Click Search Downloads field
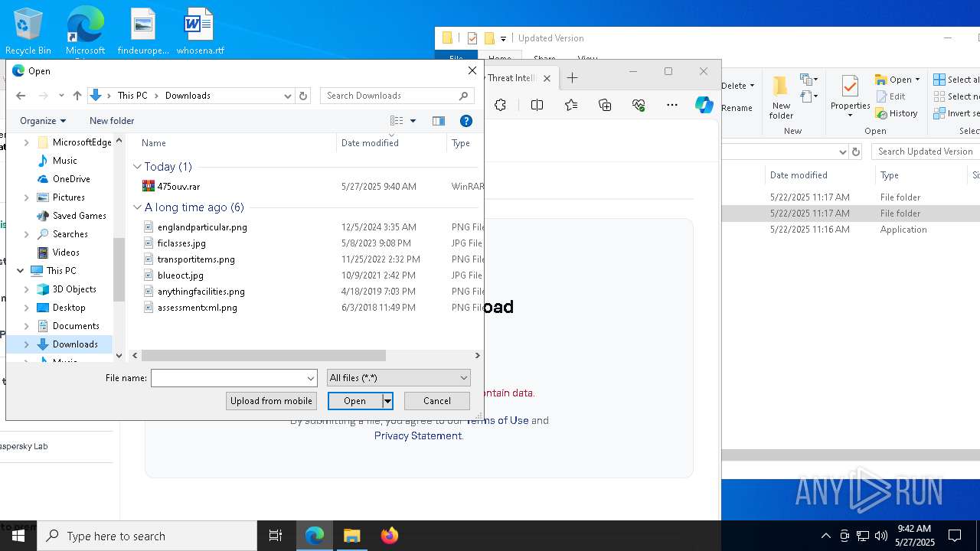 click(397, 96)
